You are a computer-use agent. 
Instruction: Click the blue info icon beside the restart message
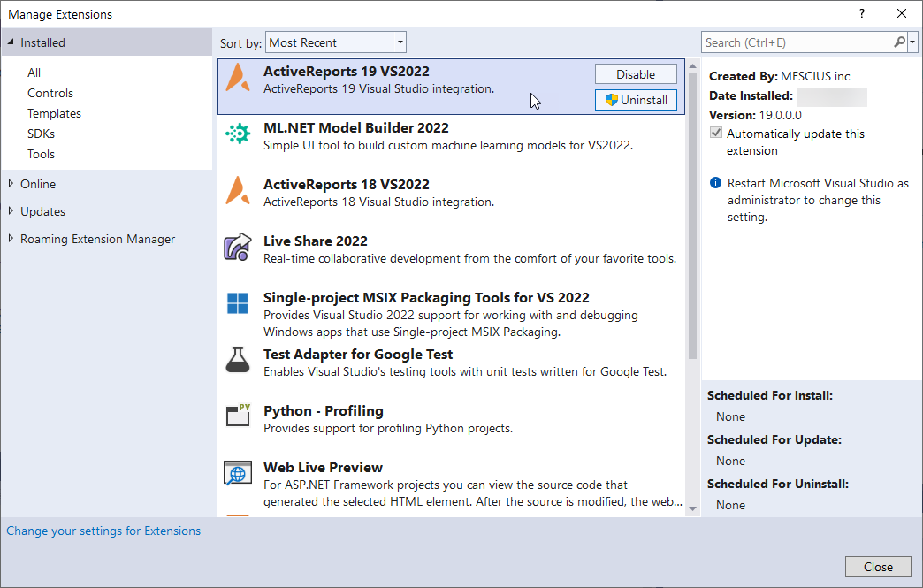point(715,183)
